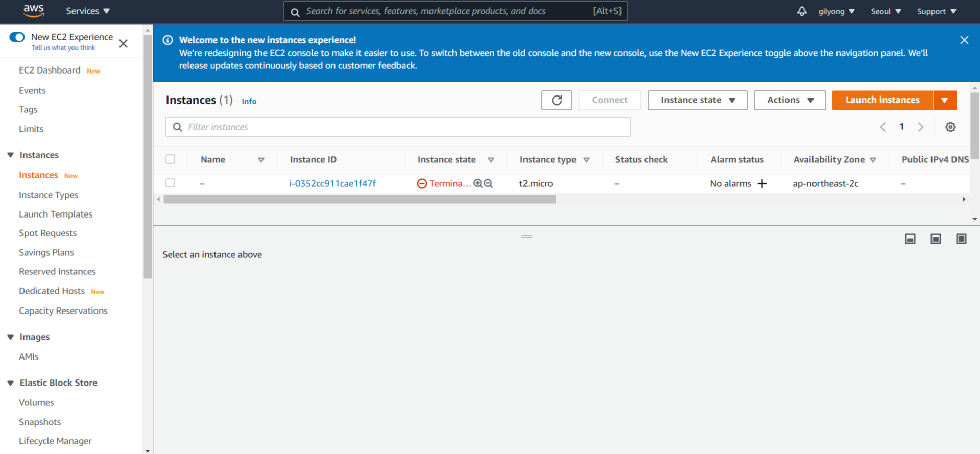The width and height of the screenshot is (980, 454).
Task: Open table preferences gear
Action: (950, 127)
